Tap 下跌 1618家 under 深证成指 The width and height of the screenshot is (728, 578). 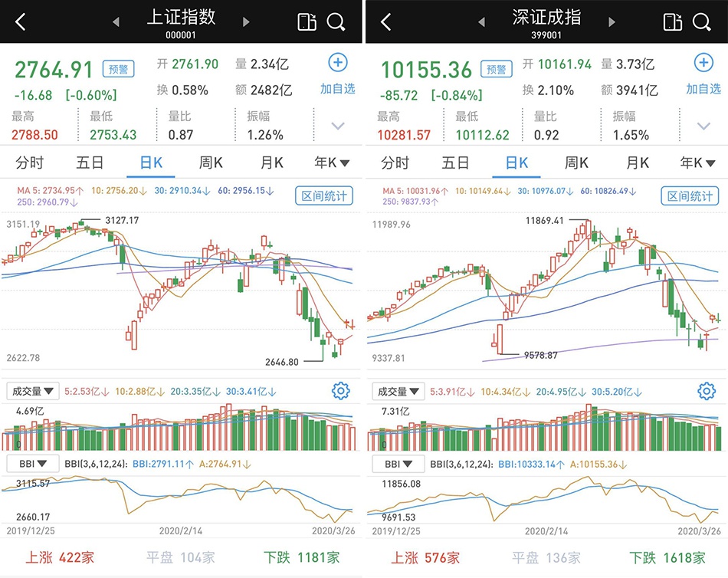coord(667,557)
